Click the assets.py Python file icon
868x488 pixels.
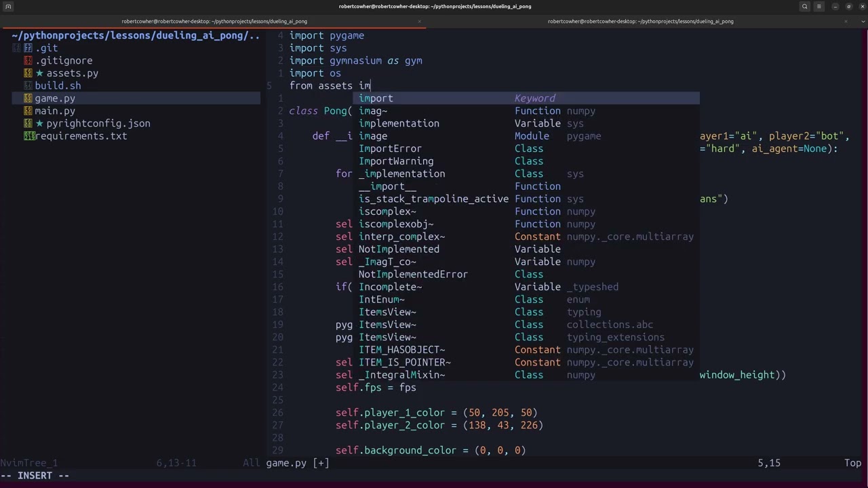[x=28, y=73]
